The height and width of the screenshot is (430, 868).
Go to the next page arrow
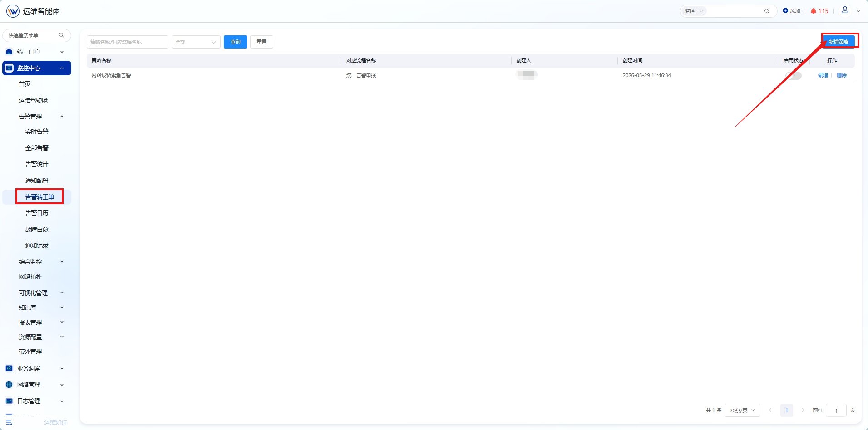tap(803, 410)
